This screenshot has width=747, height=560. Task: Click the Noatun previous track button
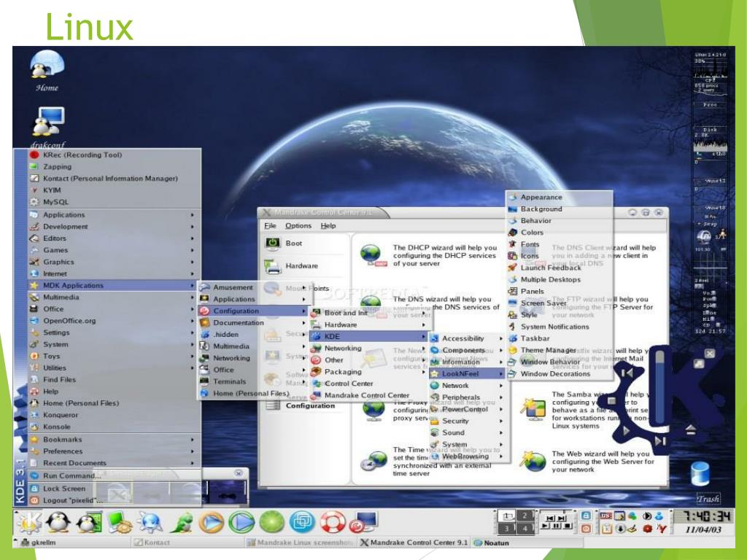coord(627,373)
